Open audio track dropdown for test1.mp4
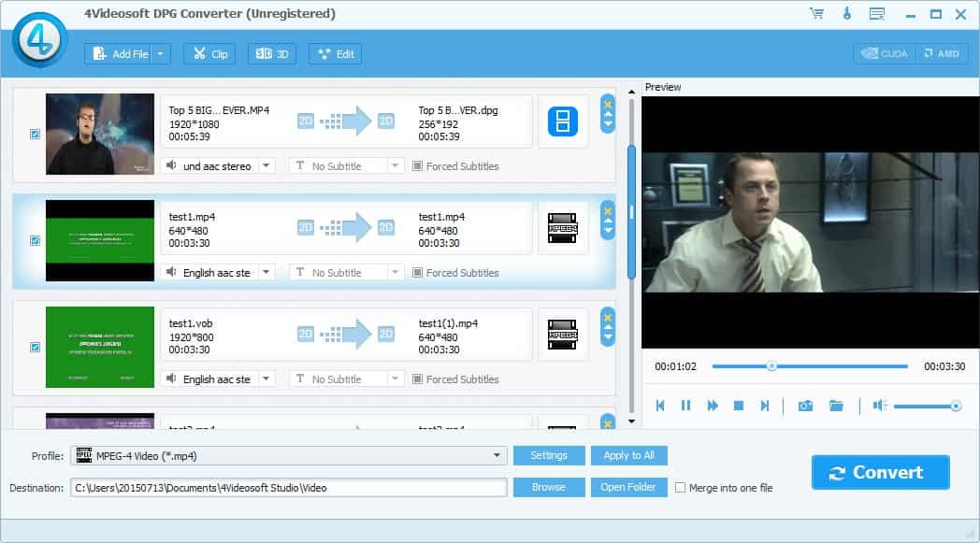Image resolution: width=980 pixels, height=543 pixels. (267, 273)
